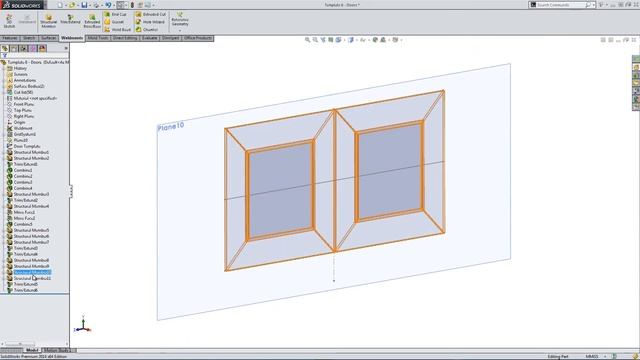The width and height of the screenshot is (640, 360).
Task: Expand the Reference Geometry dropdown arrow
Action: (180, 31)
